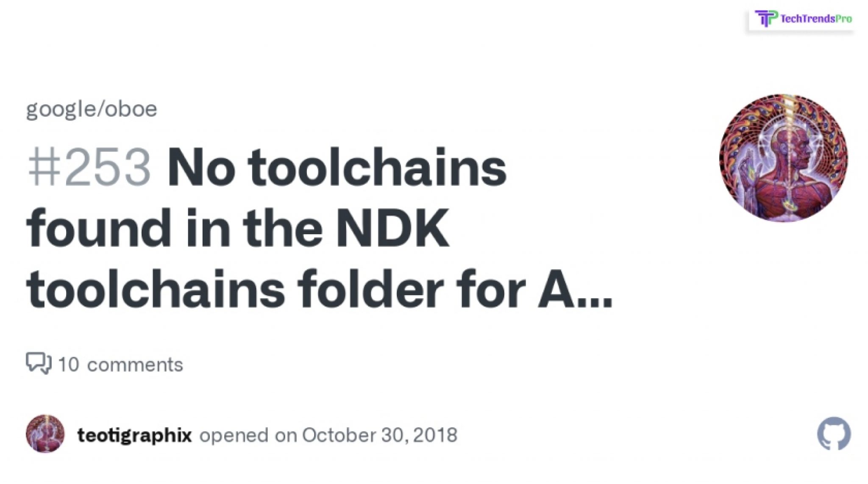The width and height of the screenshot is (868, 484).
Task: Click "found in the NDK" title line
Action: 237,228
